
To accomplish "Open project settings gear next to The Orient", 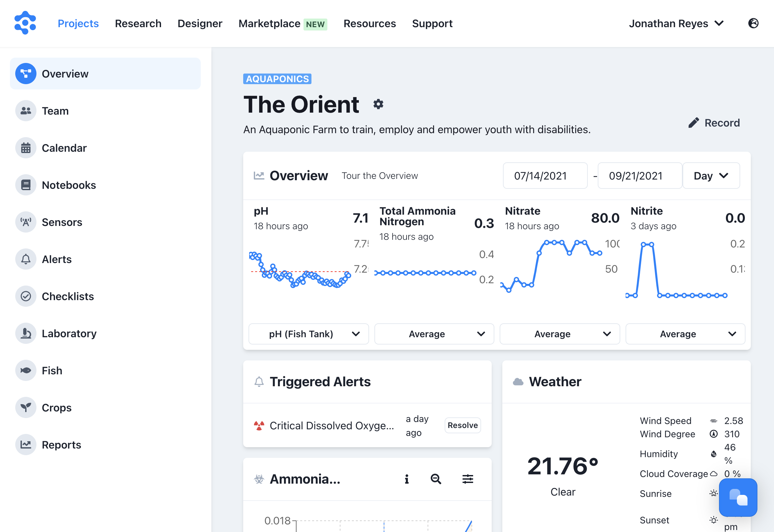I will click(x=378, y=104).
